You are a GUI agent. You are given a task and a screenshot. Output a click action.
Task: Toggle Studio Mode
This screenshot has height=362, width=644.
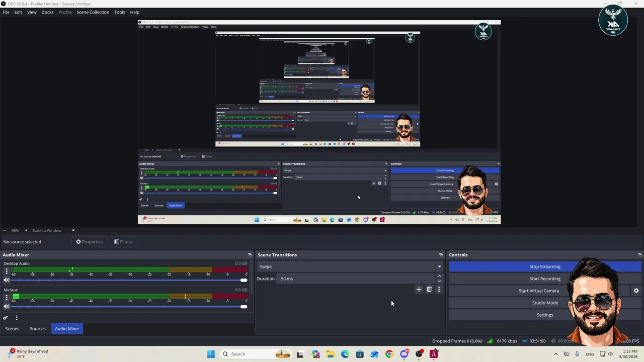[x=545, y=303]
